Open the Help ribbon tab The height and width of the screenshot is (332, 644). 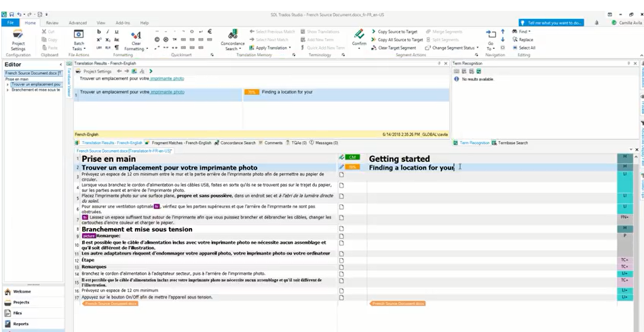144,23
